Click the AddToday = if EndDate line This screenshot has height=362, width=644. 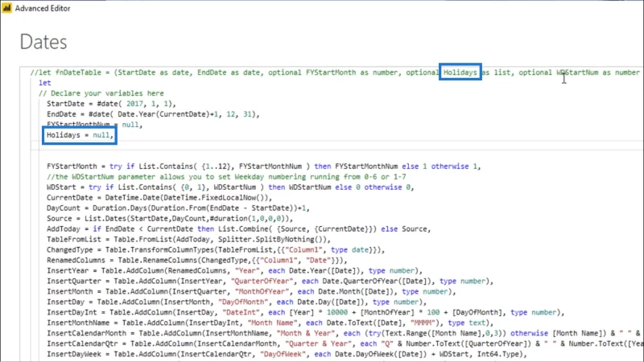[238, 229]
